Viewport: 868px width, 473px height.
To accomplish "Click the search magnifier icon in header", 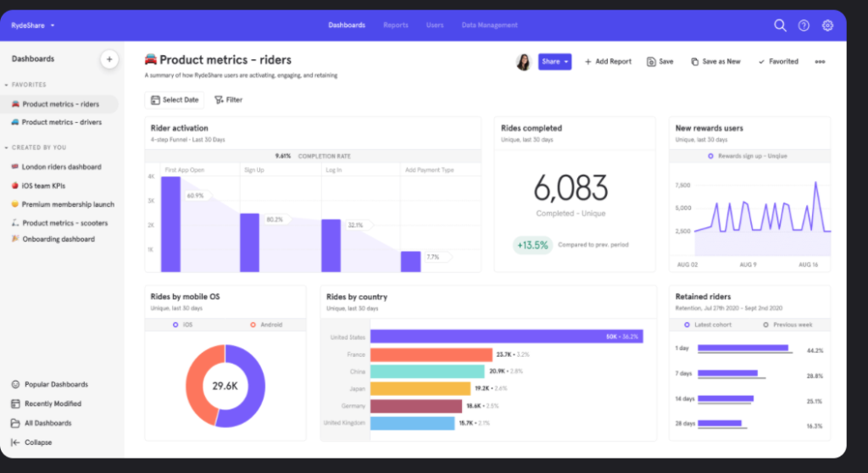I will pos(780,25).
